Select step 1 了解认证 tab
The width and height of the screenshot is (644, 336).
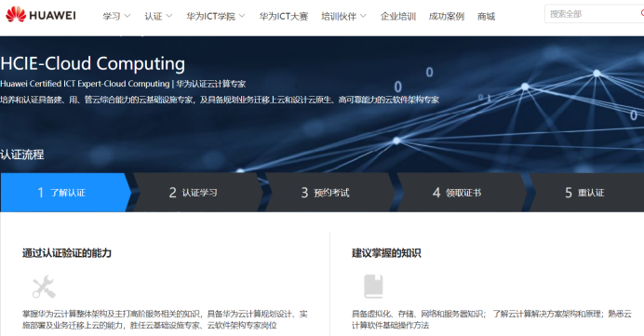(66, 193)
